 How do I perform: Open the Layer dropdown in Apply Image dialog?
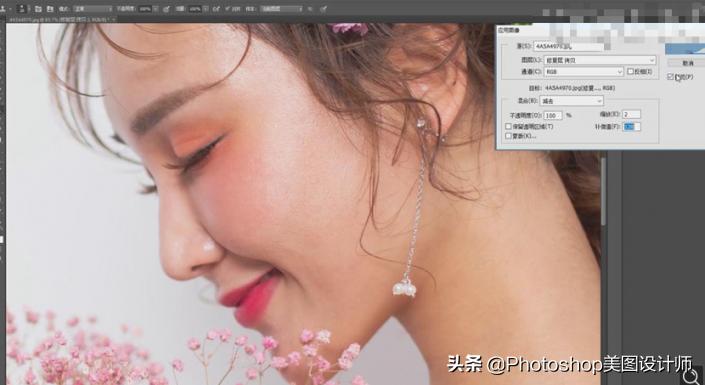click(600, 60)
